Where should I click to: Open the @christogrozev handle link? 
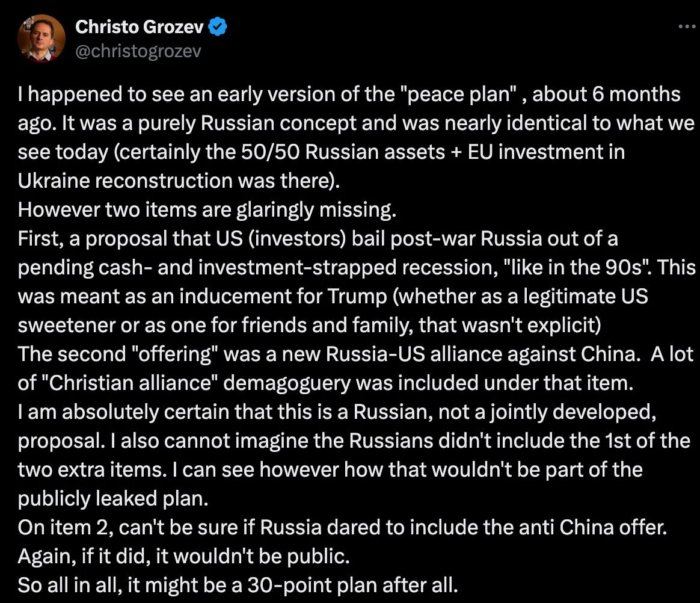(x=138, y=51)
